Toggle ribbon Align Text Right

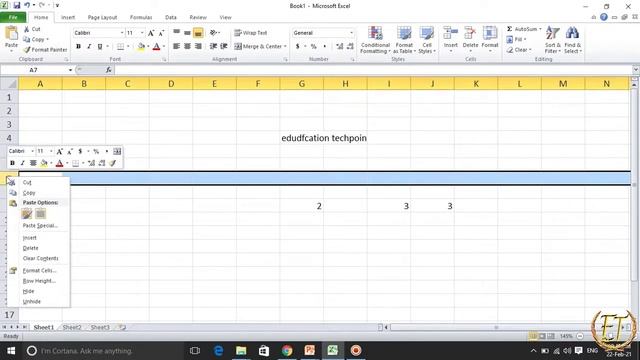[x=198, y=47]
